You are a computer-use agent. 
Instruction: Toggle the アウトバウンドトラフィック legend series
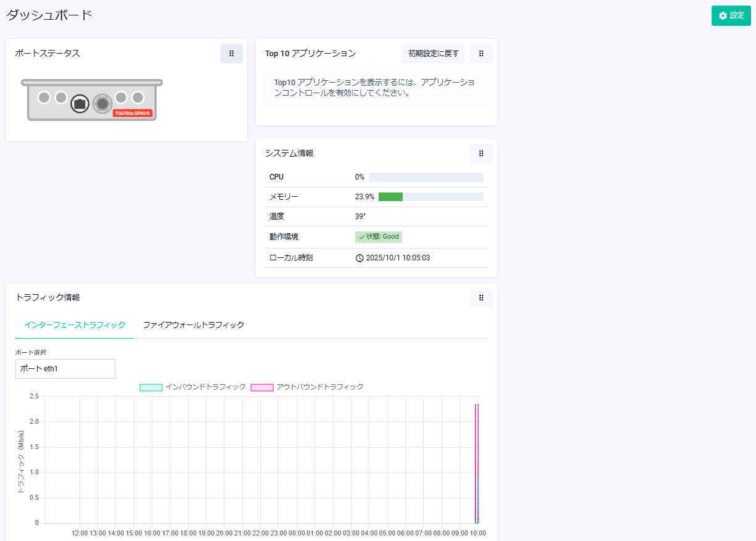(x=262, y=387)
